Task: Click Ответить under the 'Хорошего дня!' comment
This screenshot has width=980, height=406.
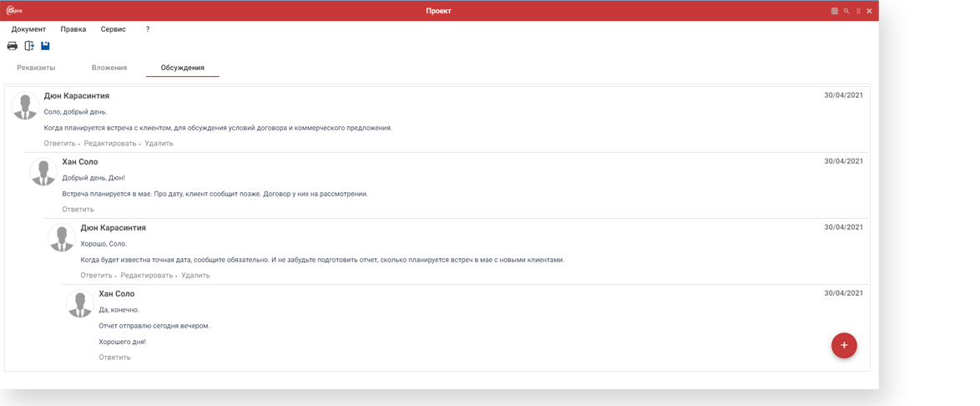Action: tap(114, 358)
